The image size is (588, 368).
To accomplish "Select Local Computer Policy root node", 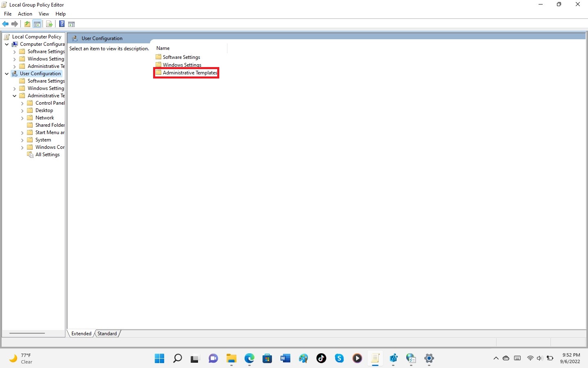I will click(33, 37).
